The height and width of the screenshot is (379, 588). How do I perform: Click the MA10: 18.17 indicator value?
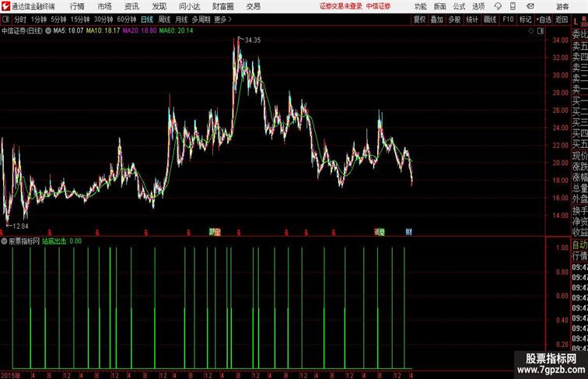[103, 31]
